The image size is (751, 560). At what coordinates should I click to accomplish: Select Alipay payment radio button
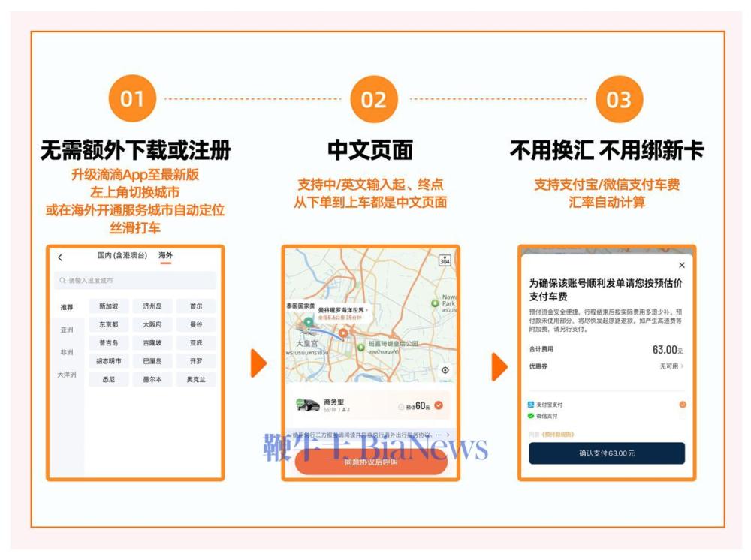pos(682,405)
